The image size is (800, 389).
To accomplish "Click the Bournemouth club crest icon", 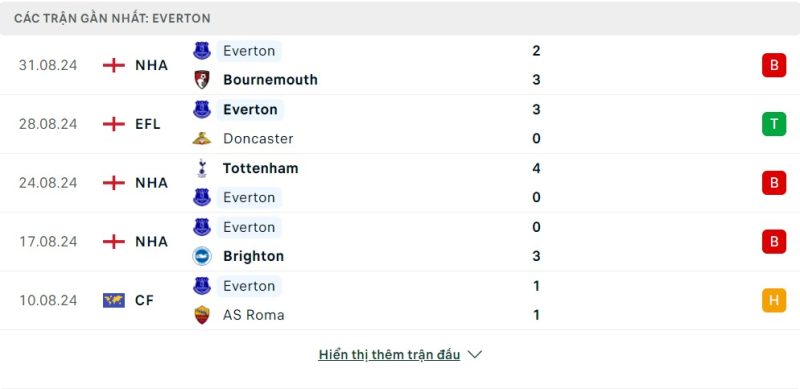I will coord(202,80).
